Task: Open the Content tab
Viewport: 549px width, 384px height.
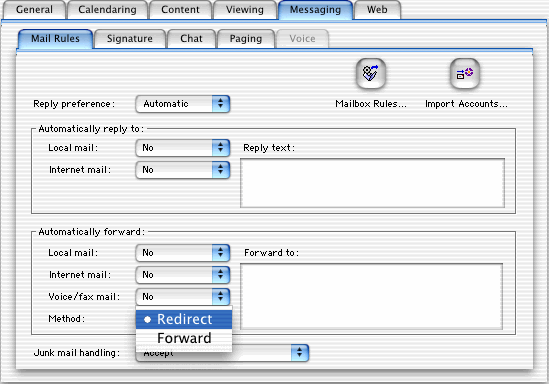Action: (x=180, y=9)
